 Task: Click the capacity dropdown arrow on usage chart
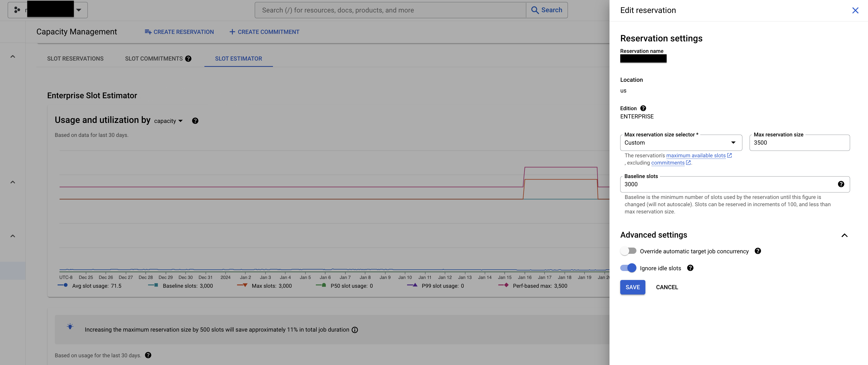tap(181, 121)
